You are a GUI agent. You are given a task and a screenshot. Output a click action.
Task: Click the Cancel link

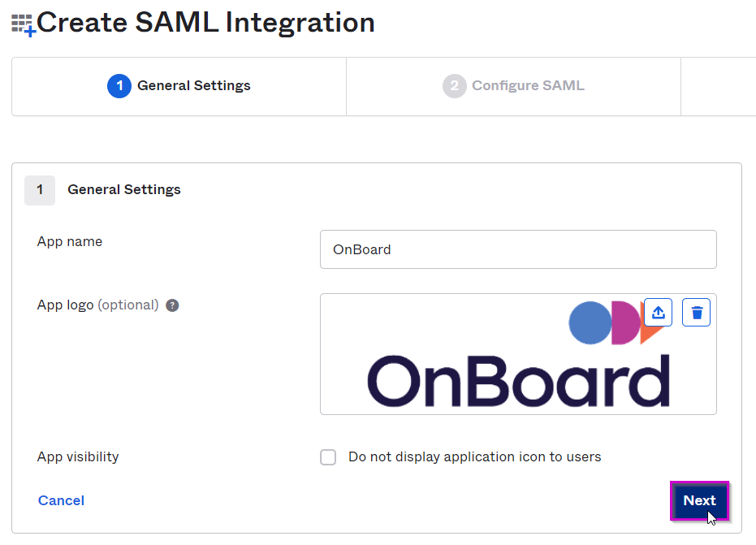[61, 500]
